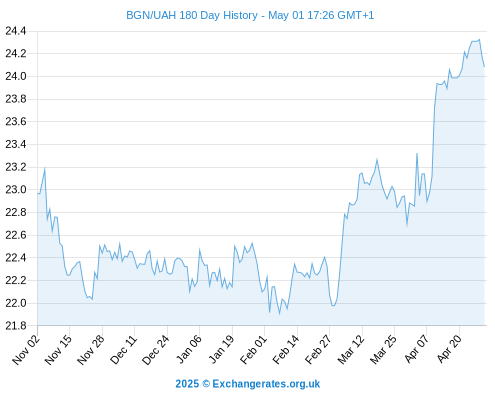Click the late-April peak of the rate line
495x400 pixels.
tap(479, 40)
